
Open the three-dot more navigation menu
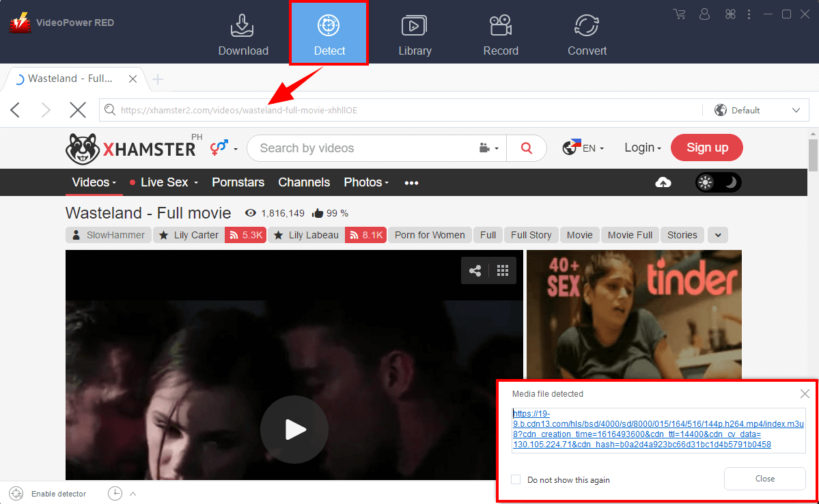click(411, 183)
